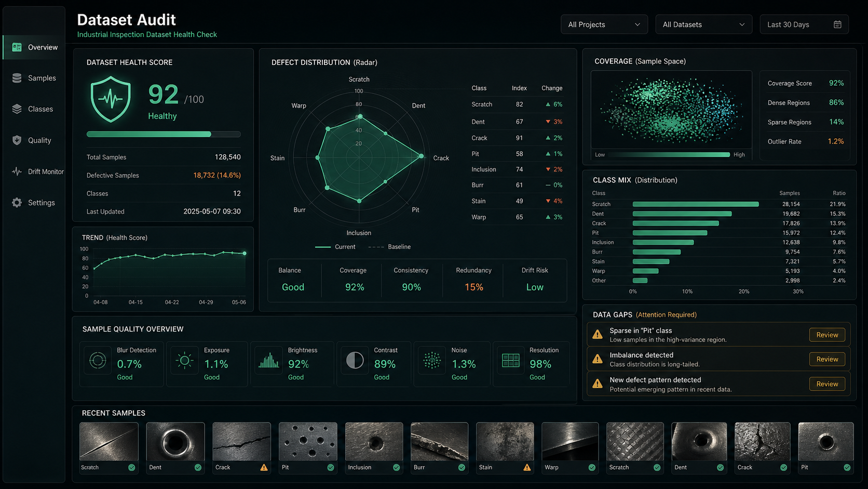Open the Last 30 Days date selector
The width and height of the screenshot is (868, 489).
804,24
